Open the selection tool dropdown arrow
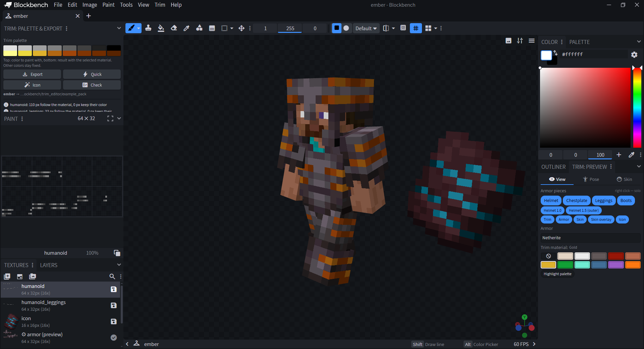The image size is (644, 349). pos(232,28)
